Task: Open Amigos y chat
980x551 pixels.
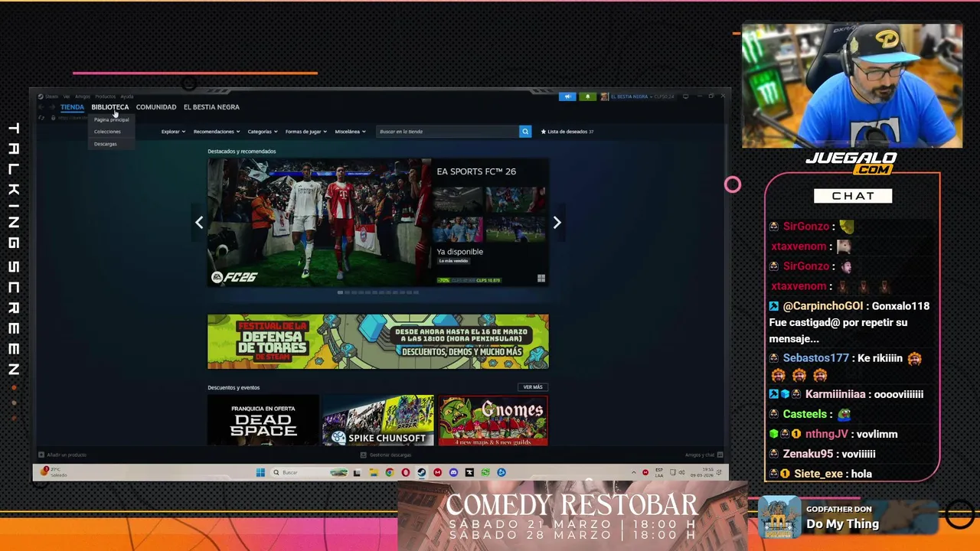Action: click(x=703, y=455)
